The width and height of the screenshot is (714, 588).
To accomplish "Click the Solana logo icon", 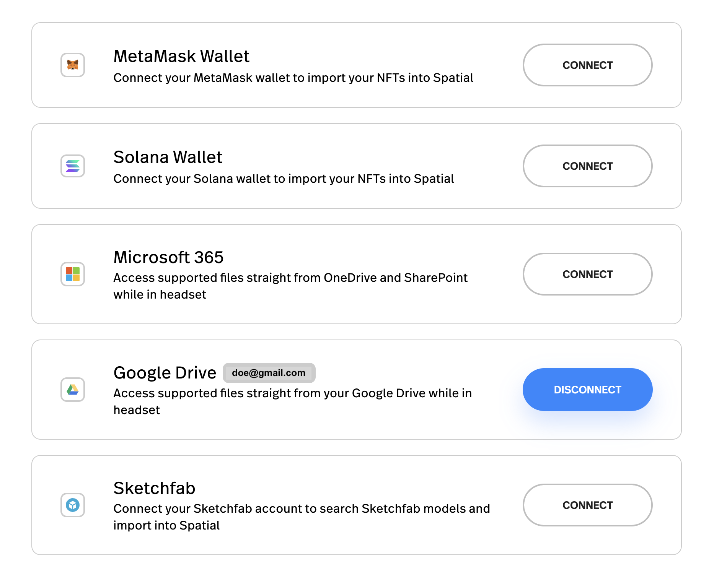I will click(x=73, y=166).
